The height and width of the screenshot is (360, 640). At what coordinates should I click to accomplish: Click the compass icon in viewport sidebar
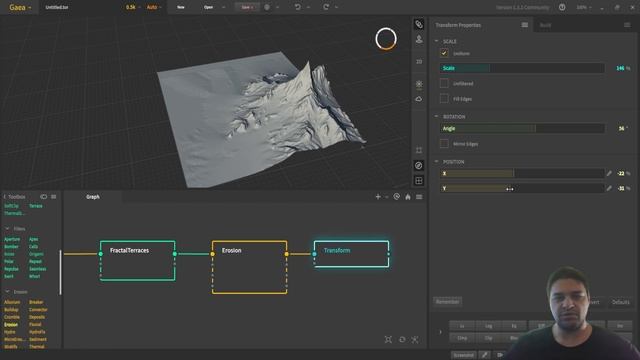coord(419,165)
